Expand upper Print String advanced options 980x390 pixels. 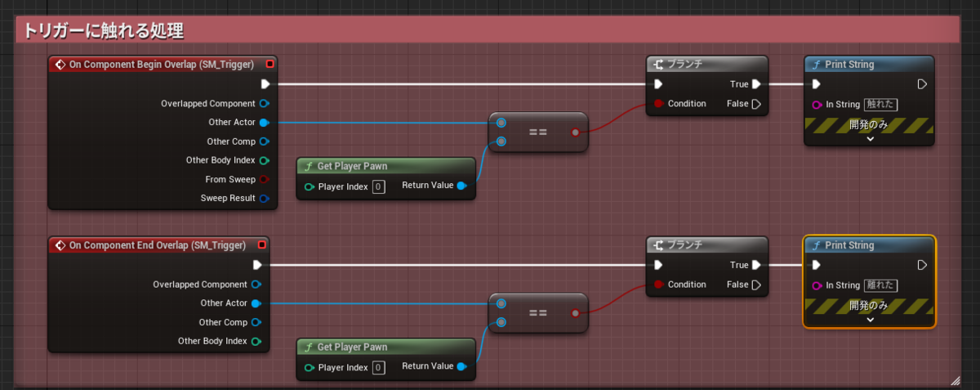coord(870,139)
